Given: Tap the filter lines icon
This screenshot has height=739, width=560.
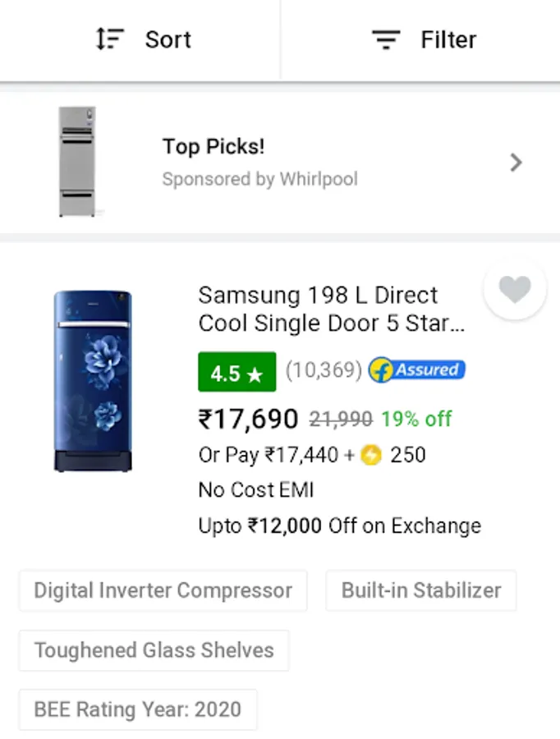Looking at the screenshot, I should (x=386, y=39).
